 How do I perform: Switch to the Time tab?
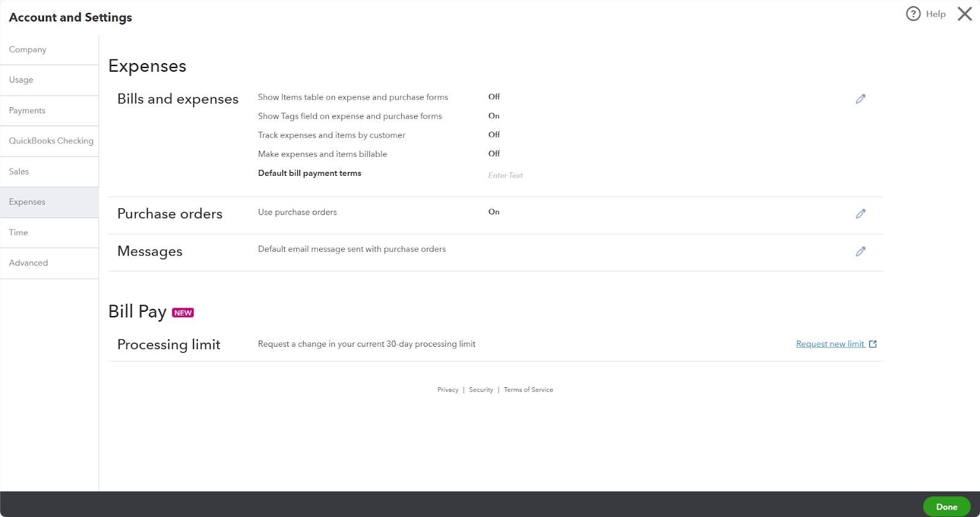coord(18,233)
